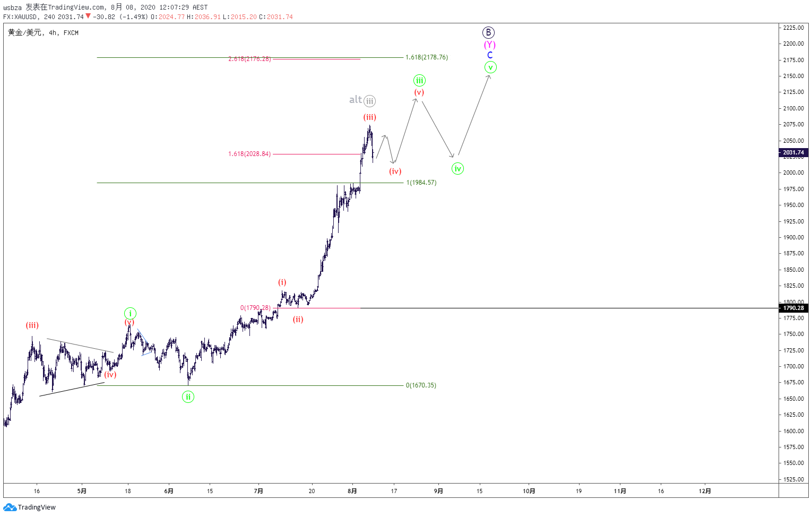The width and height of the screenshot is (812, 517).
Task: Click the TradingView logo in the footer
Action: click(29, 507)
